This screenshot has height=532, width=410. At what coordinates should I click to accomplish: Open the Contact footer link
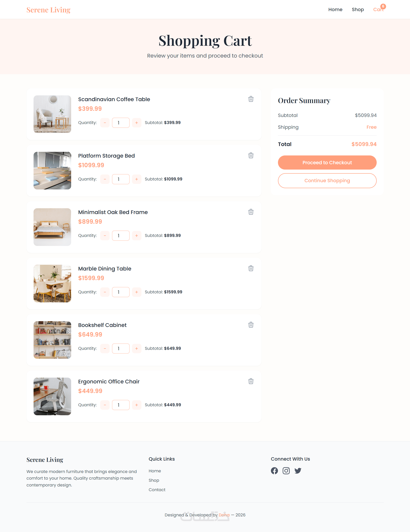(157, 490)
